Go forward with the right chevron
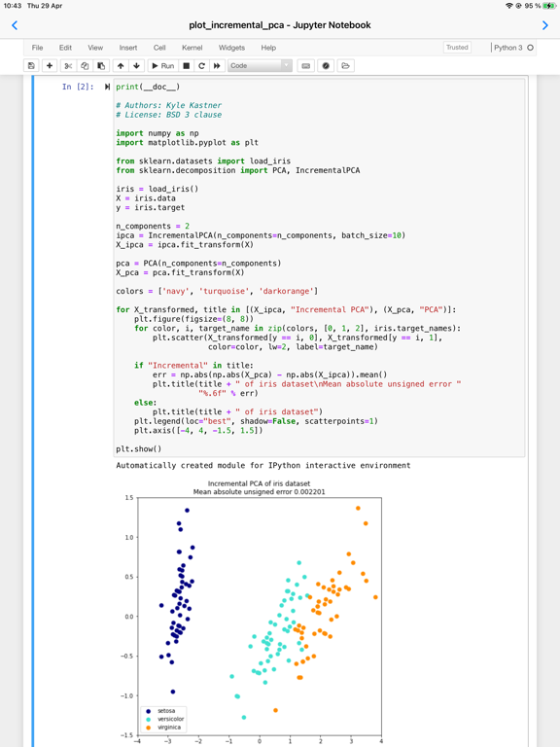The height and width of the screenshot is (747, 560). click(545, 25)
